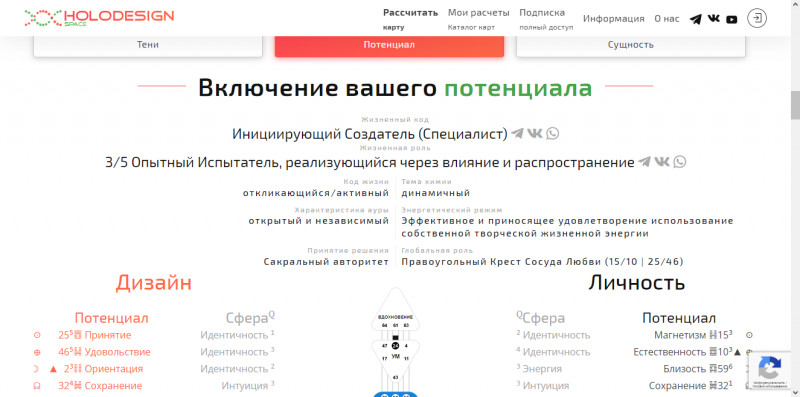Click Инициирующий Создатель (Специалист) text
Screen dimensions: 800x397
point(370,134)
